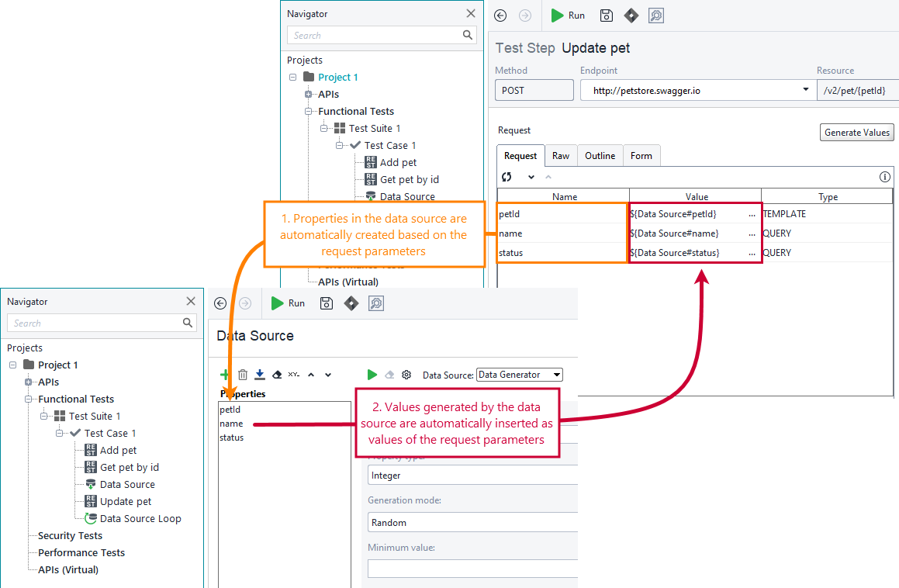Refresh request parameters with the circular arrow icon
Image resolution: width=899 pixels, height=588 pixels.
click(x=506, y=177)
